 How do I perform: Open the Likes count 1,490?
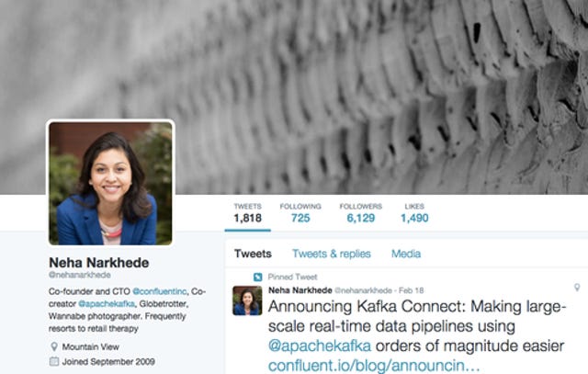(414, 213)
